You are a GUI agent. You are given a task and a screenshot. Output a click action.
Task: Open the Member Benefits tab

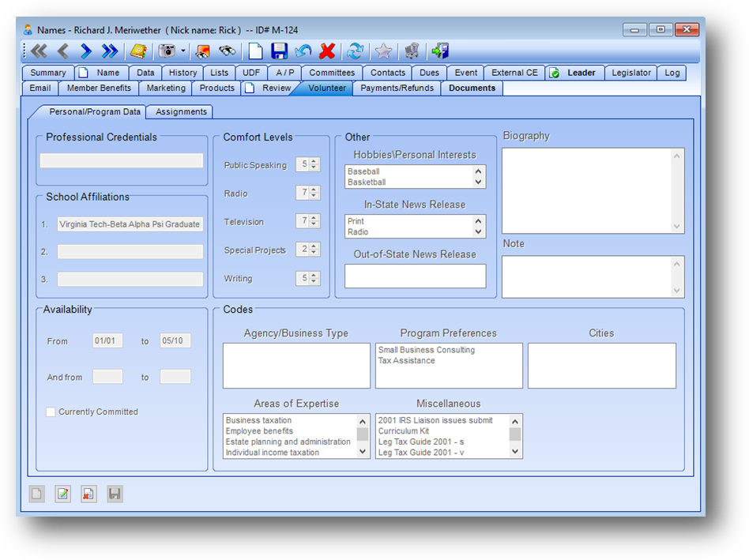99,88
